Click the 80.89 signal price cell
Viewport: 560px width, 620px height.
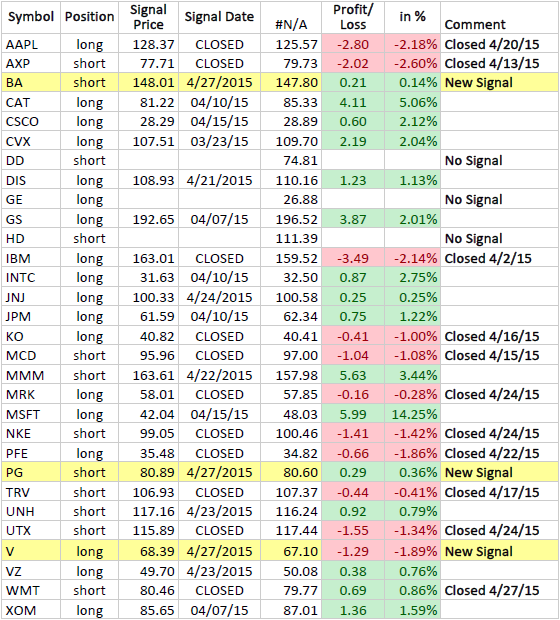[x=148, y=472]
